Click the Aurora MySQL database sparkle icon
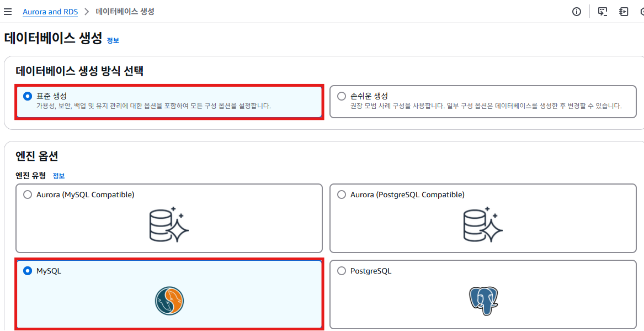The height and width of the screenshot is (331, 644). (x=169, y=225)
